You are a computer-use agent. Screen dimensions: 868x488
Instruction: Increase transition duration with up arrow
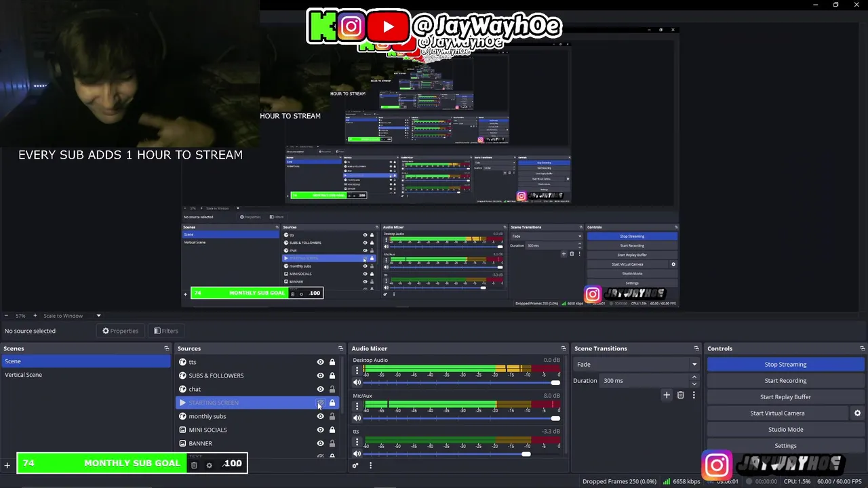[694, 378]
